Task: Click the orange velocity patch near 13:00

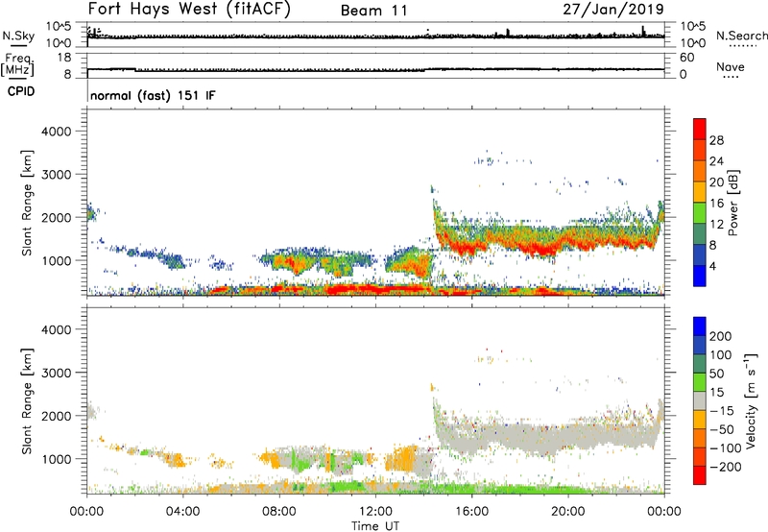Action: (x=401, y=461)
